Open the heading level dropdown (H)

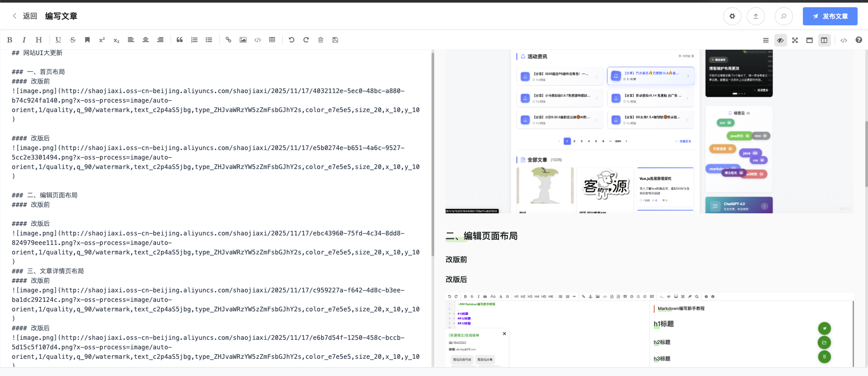click(39, 40)
